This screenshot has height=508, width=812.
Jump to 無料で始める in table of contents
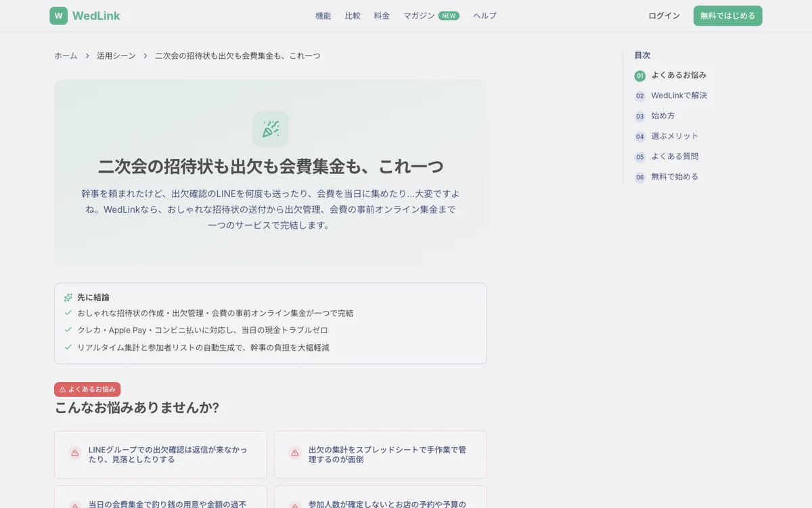point(675,177)
